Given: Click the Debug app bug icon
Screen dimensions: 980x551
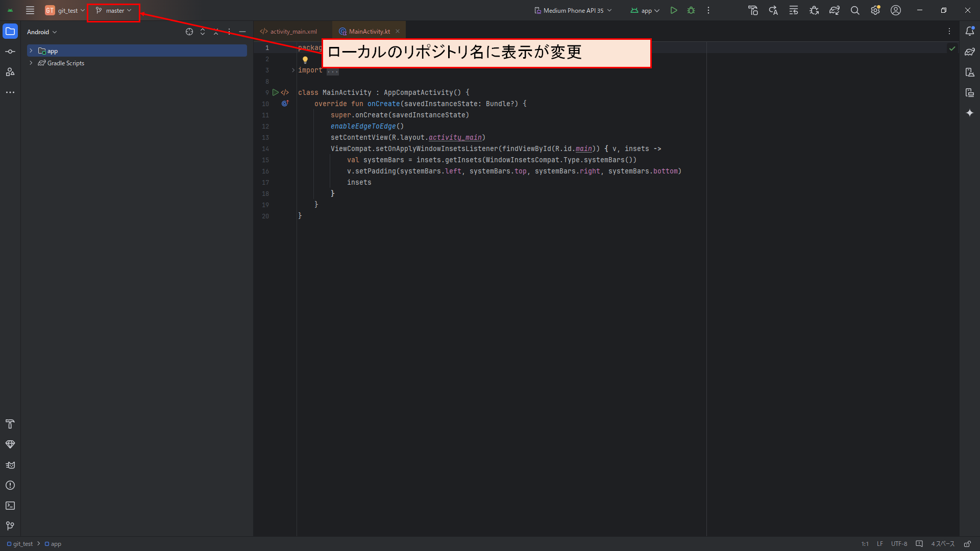Looking at the screenshot, I should point(691,10).
